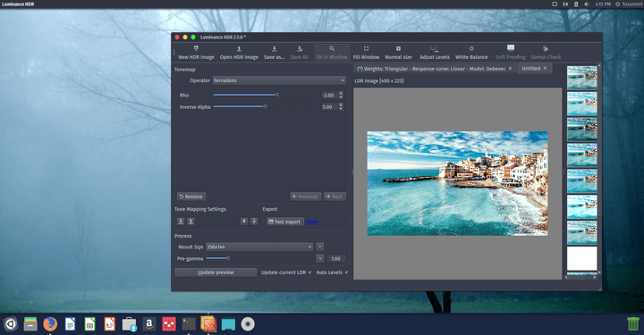Select the sixth preview thumbnail
Screen dimensions: 644x335
point(582,206)
